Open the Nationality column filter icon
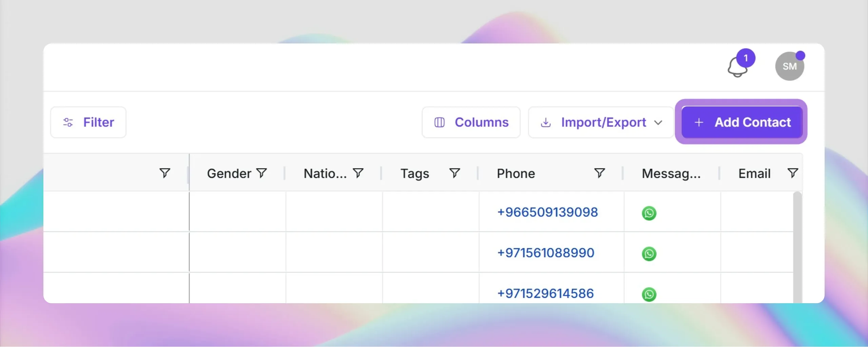Image resolution: width=868 pixels, height=347 pixels. click(x=358, y=173)
